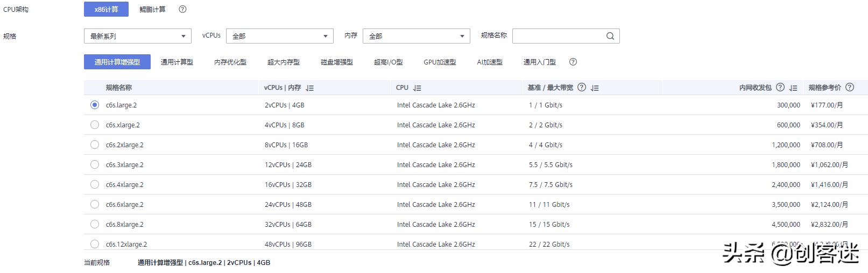Image resolution: width=868 pixels, height=273 pixels.
Task: Choose c6s.8xlarge.2 flavor radio button
Action: click(95, 224)
